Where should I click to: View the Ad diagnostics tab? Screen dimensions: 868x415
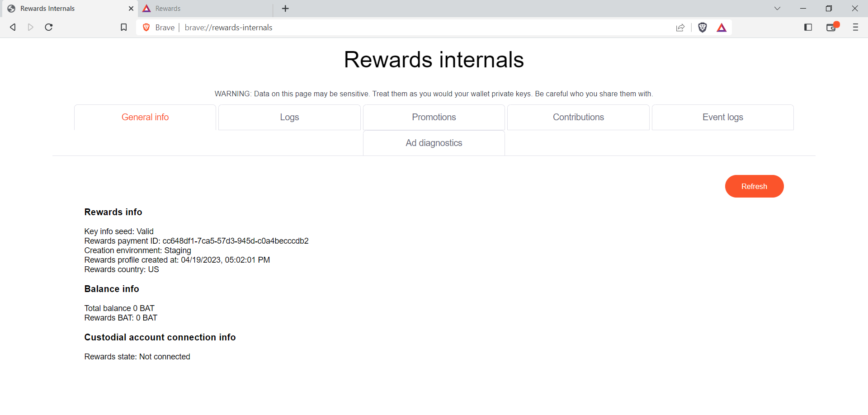(x=434, y=143)
